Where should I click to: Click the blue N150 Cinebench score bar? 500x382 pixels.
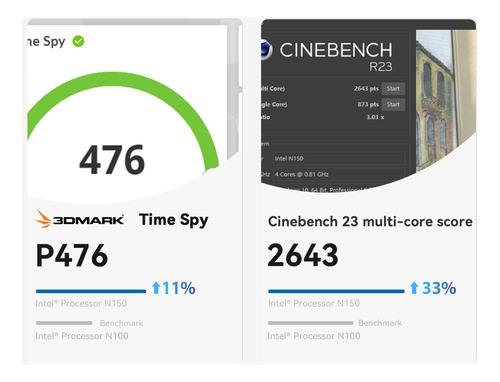pos(336,291)
